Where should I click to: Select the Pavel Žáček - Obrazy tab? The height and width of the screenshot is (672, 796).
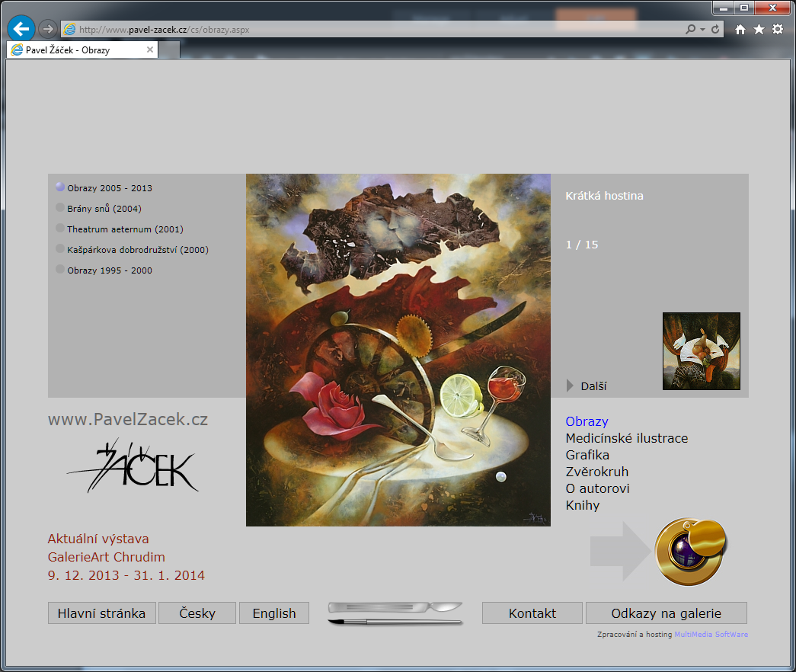[x=82, y=50]
